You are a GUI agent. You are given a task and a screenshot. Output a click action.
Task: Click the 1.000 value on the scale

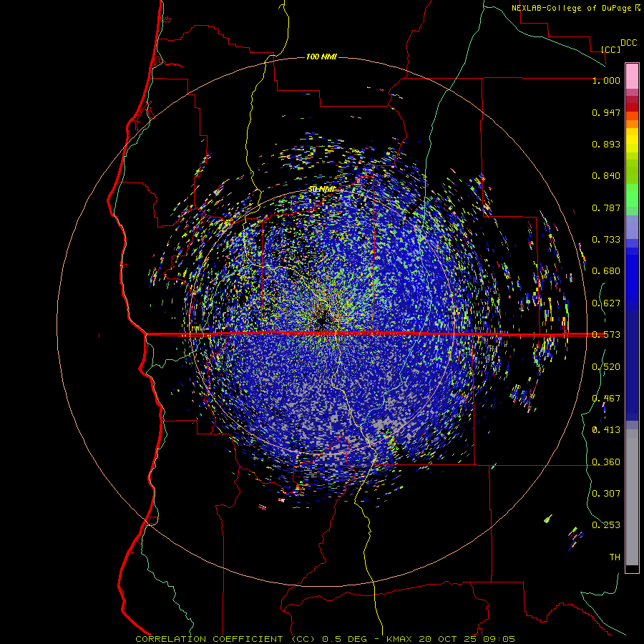click(606, 80)
